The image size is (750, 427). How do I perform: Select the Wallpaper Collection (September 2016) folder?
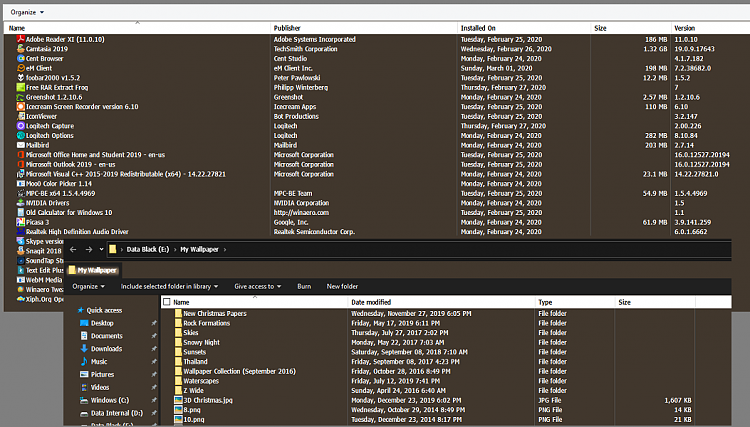[x=240, y=371]
